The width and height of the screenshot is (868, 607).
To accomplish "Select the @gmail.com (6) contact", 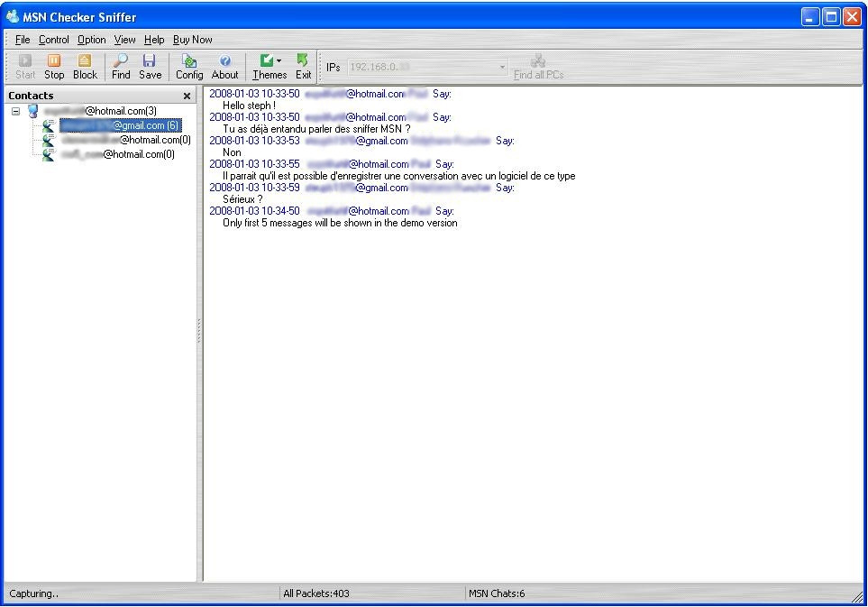I will (121, 125).
